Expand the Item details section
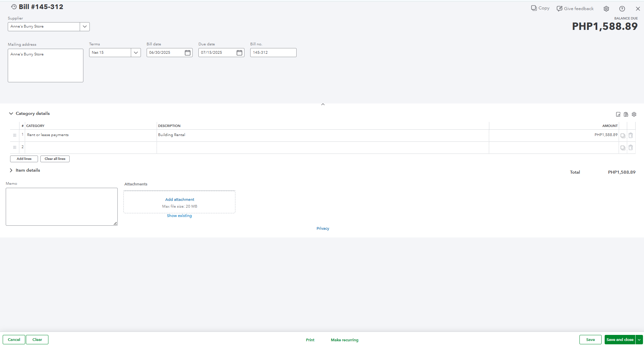The image size is (644, 348). coord(11,170)
